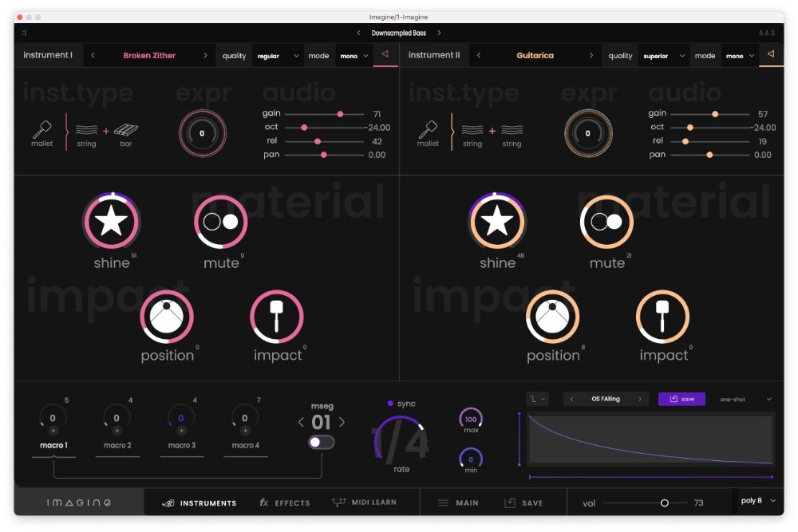The height and width of the screenshot is (532, 798).
Task: Click the Downsampled Bass preset name
Action: coord(398,33)
